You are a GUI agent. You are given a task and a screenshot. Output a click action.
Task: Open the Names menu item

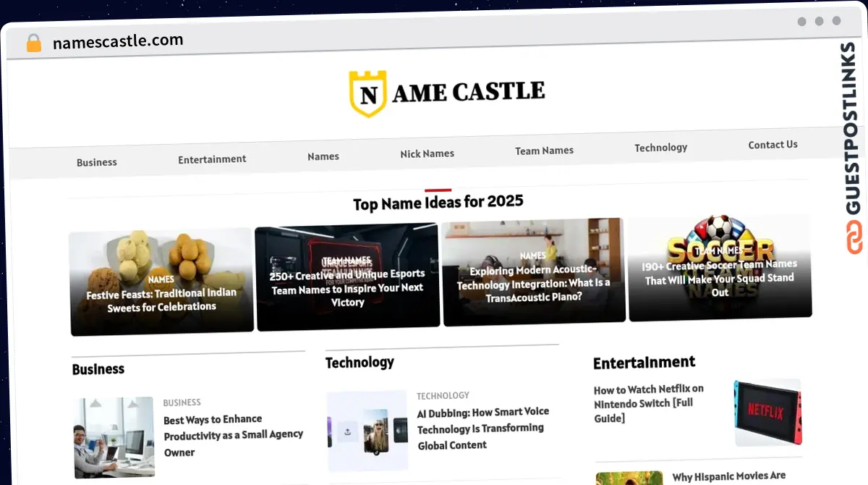pos(323,156)
